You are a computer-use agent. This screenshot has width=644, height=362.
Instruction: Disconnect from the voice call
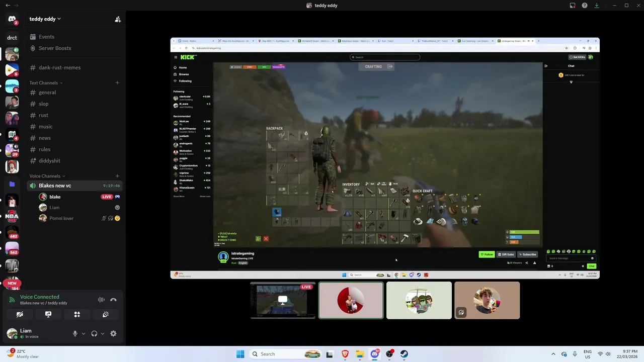[x=113, y=300]
